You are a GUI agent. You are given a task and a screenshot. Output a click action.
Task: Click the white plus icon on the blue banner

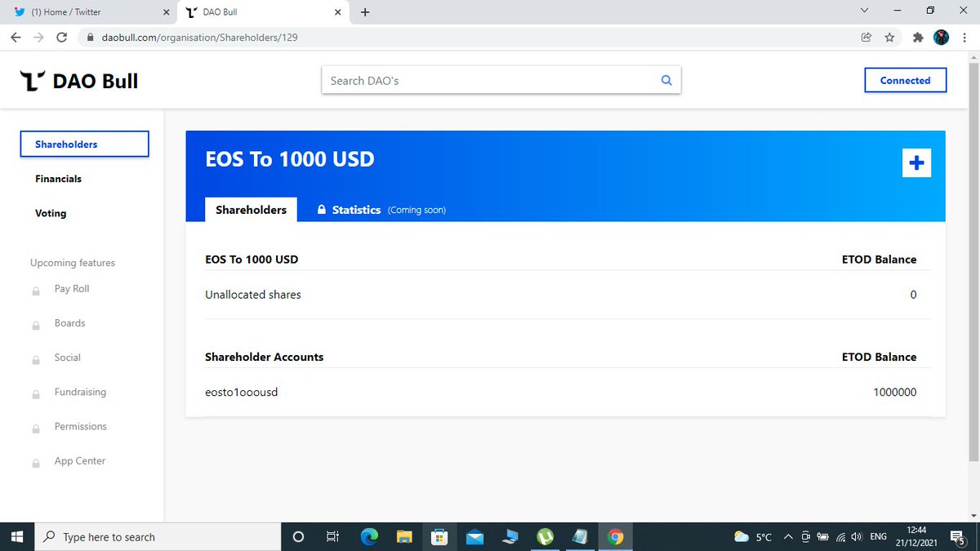coord(916,162)
